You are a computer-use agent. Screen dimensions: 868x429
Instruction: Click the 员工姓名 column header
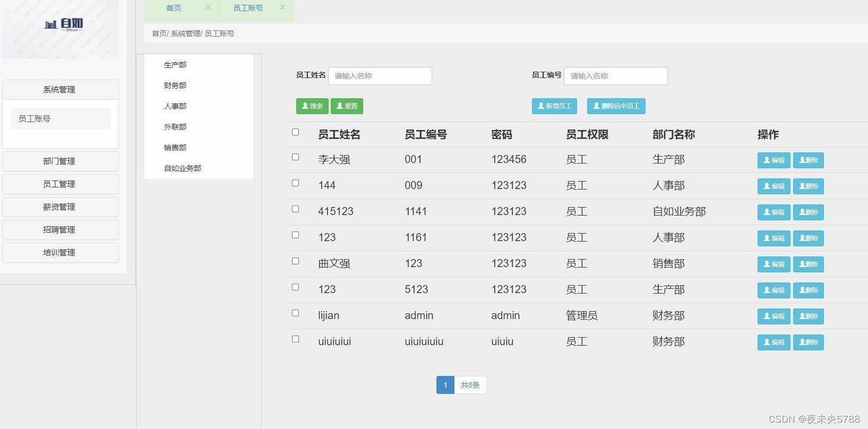[x=339, y=135]
